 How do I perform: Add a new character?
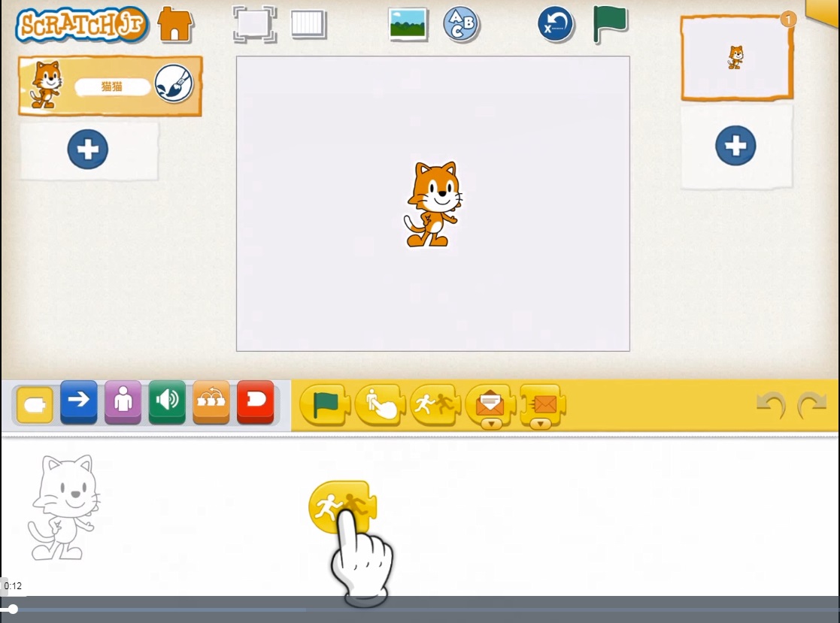pyautogui.click(x=88, y=150)
